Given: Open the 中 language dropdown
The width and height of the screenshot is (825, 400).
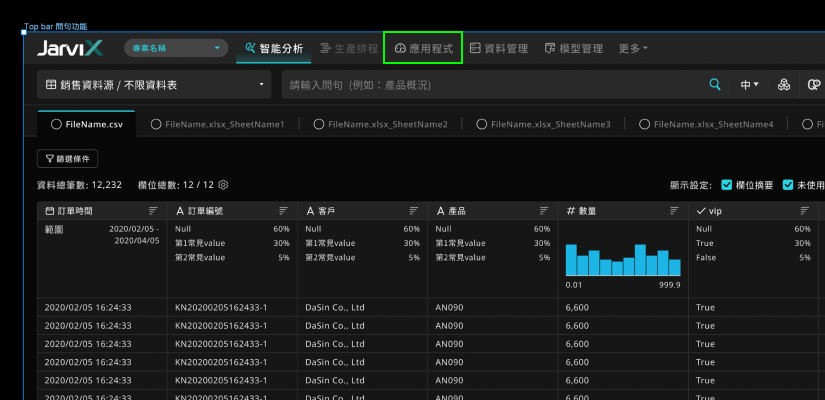Looking at the screenshot, I should [x=749, y=84].
